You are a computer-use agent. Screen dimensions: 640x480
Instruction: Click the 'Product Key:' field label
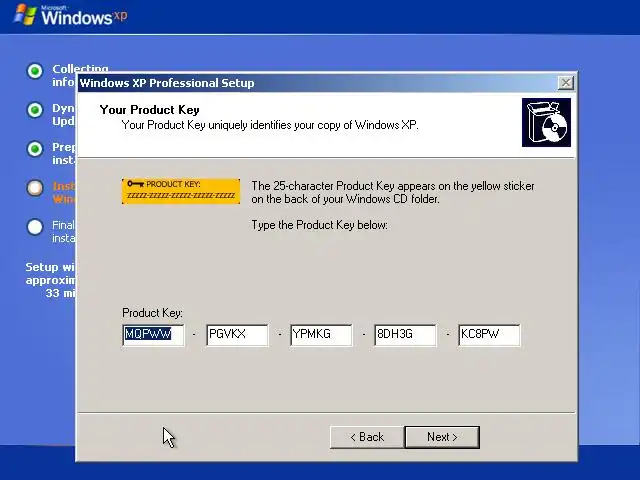pyautogui.click(x=152, y=313)
